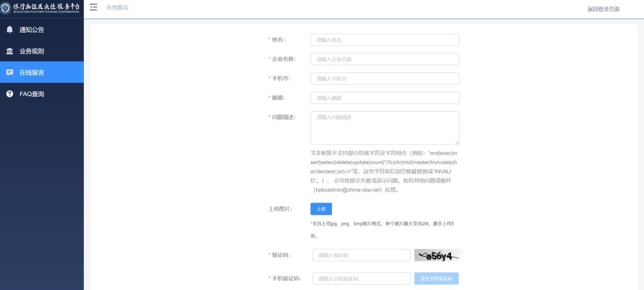Click the bell icon beside 通知公告

pos(10,30)
